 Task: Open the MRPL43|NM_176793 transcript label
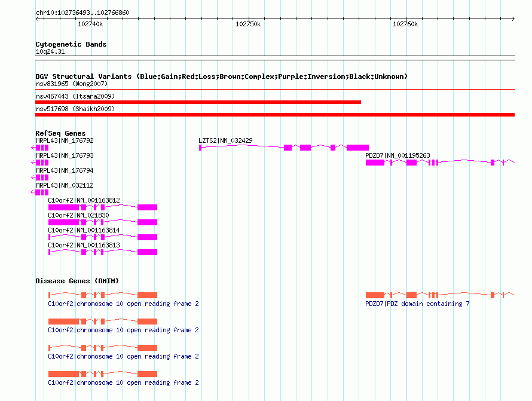click(65, 155)
